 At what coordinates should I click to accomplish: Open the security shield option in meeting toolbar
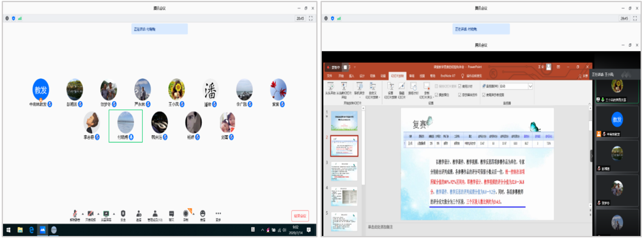click(x=123, y=216)
